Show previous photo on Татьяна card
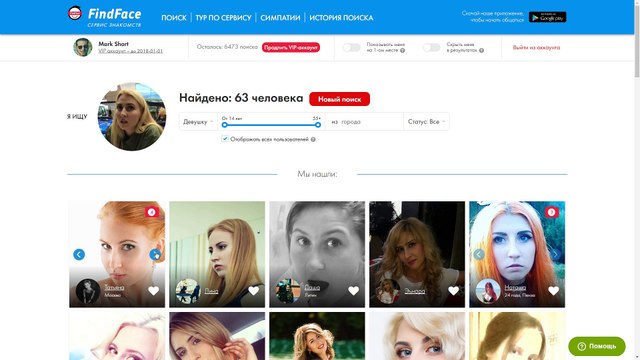The height and width of the screenshot is (360, 640). (79, 254)
